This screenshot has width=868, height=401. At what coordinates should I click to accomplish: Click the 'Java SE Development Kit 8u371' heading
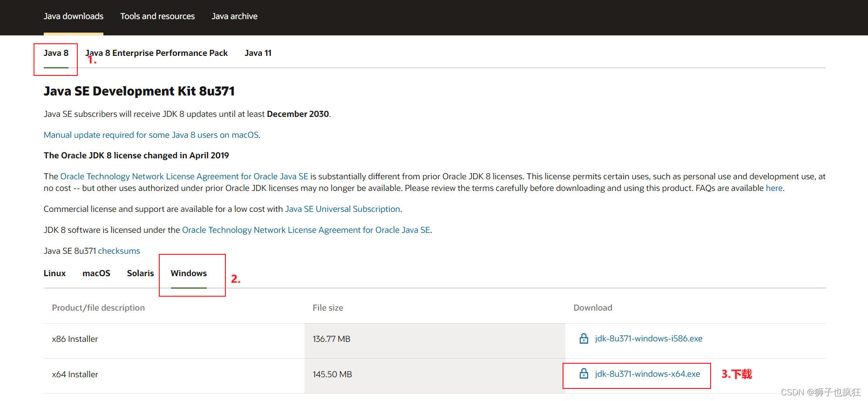click(x=139, y=91)
